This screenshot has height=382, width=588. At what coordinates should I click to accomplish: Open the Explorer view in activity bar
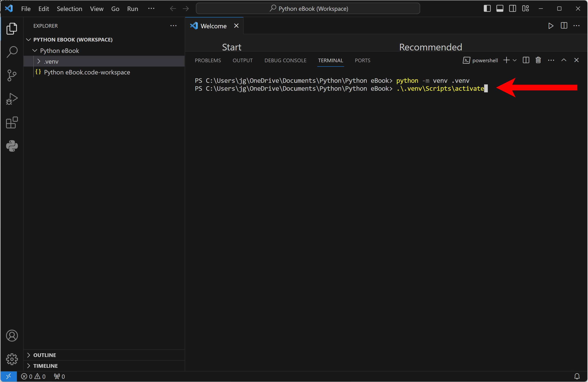point(12,28)
